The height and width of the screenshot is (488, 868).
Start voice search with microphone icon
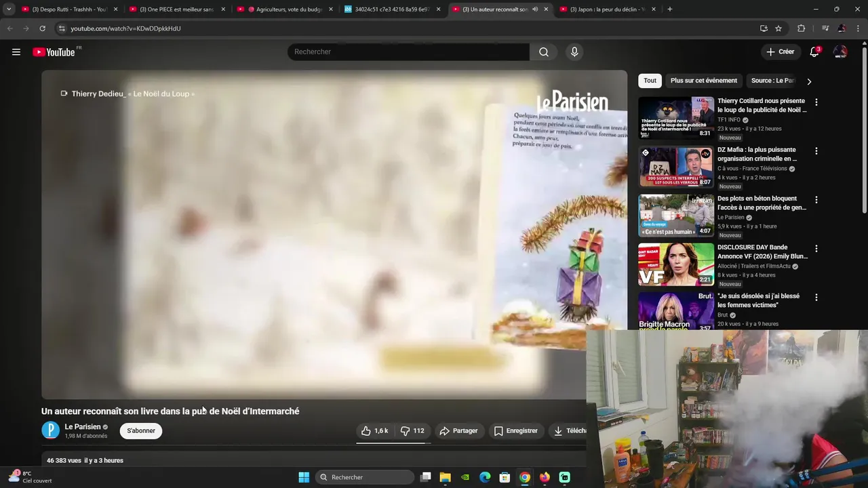pos(574,52)
